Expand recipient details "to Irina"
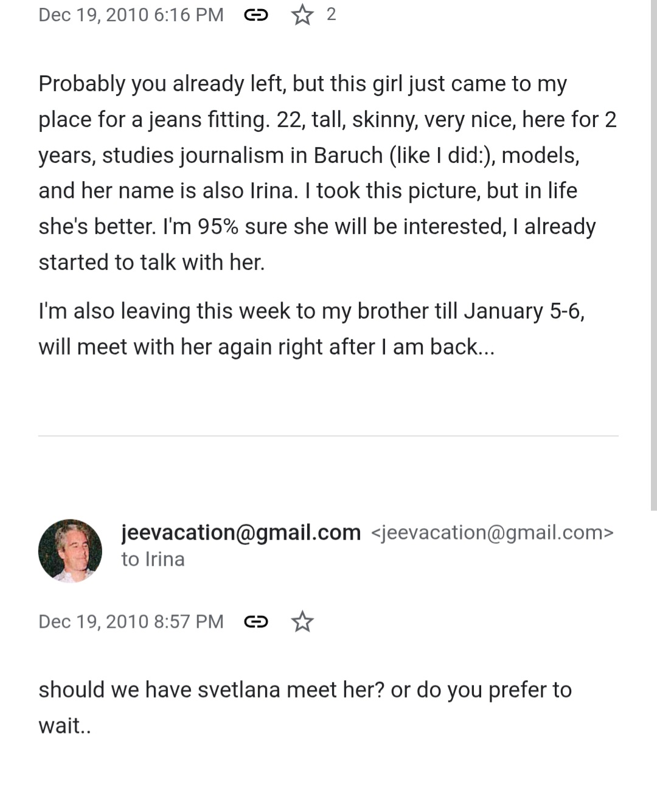 tap(153, 559)
